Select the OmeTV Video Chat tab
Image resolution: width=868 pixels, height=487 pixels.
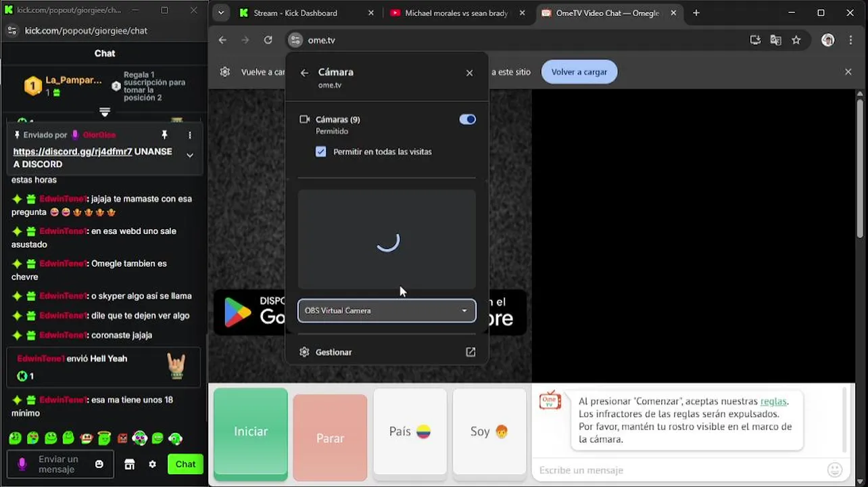(x=609, y=13)
